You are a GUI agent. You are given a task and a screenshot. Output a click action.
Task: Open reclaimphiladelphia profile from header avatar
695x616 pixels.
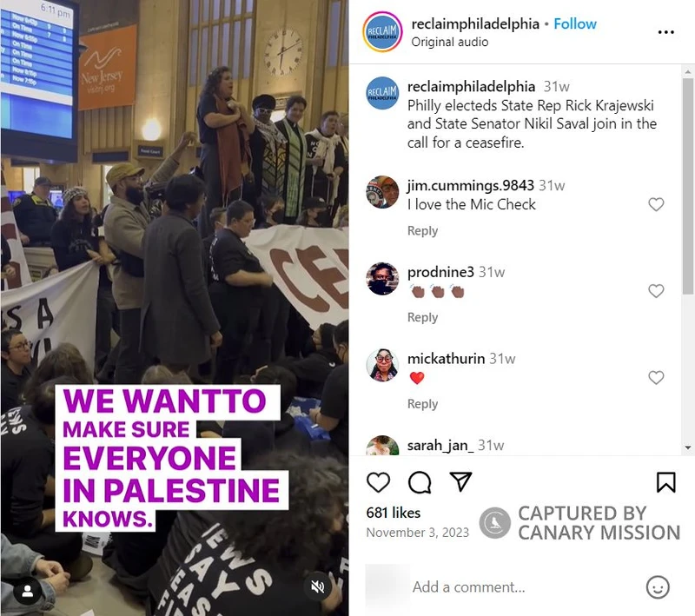coord(382,31)
